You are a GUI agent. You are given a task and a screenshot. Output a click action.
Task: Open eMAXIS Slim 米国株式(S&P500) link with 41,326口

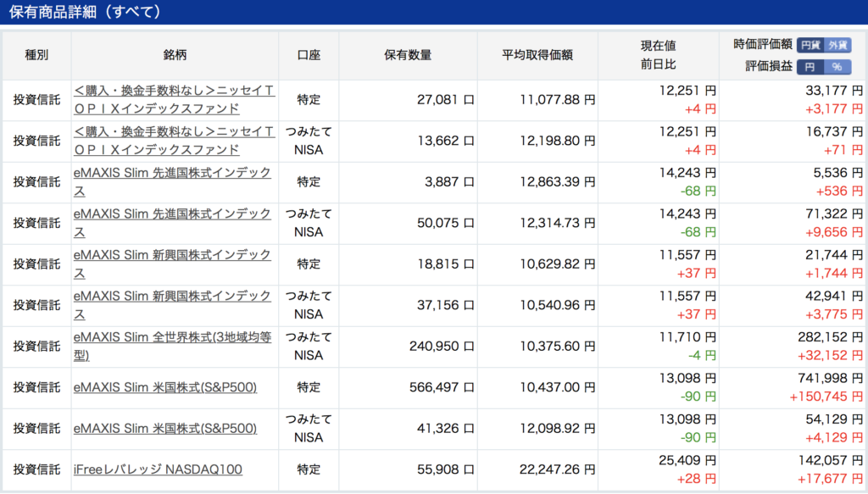tap(165, 428)
